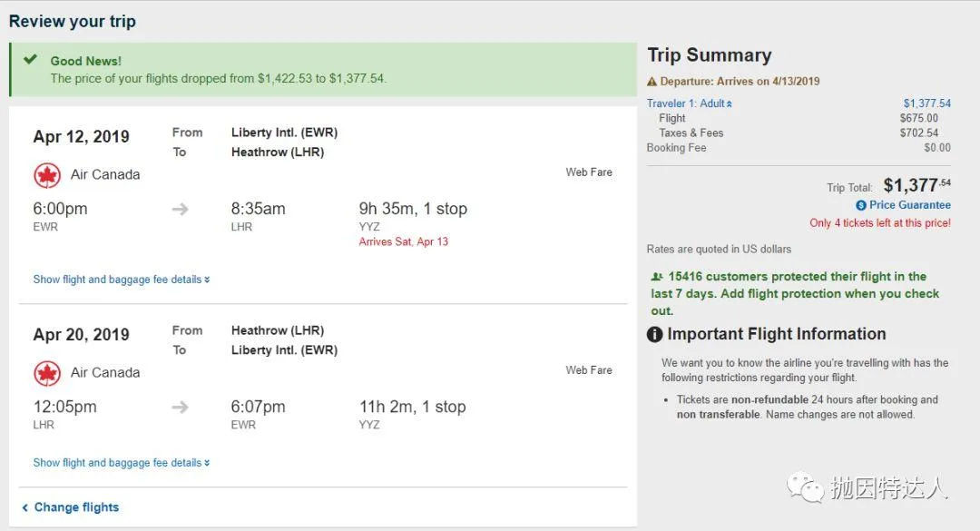Click the Review your trip heading

(x=73, y=21)
